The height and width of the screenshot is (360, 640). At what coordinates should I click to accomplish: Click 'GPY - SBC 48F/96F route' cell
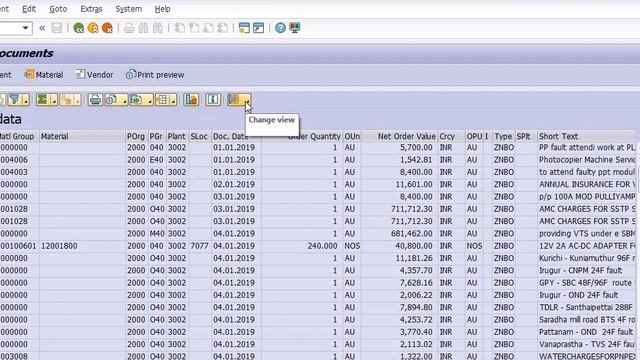click(586, 283)
